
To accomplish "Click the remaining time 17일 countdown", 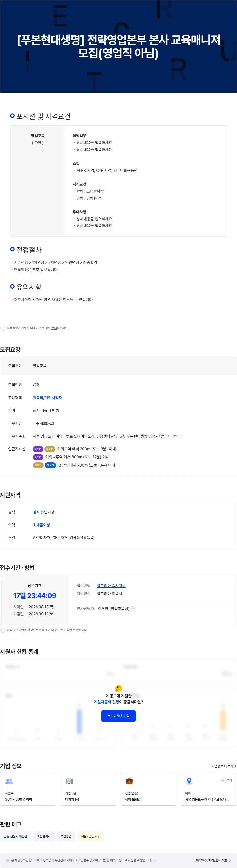I will [35, 595].
